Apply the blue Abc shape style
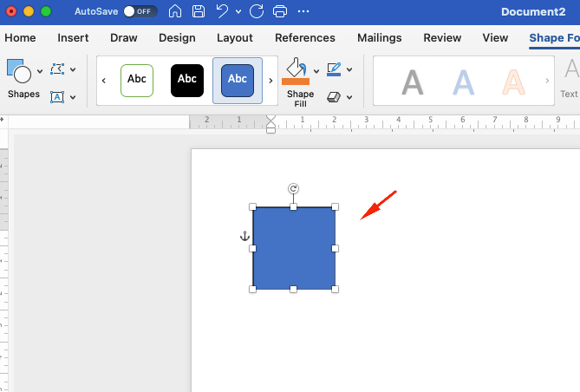 click(238, 81)
